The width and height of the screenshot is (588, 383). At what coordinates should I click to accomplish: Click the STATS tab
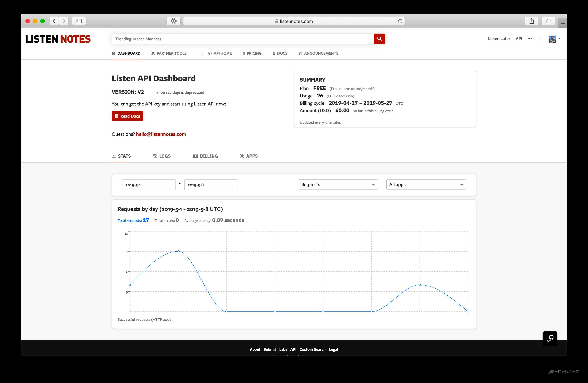coord(121,156)
